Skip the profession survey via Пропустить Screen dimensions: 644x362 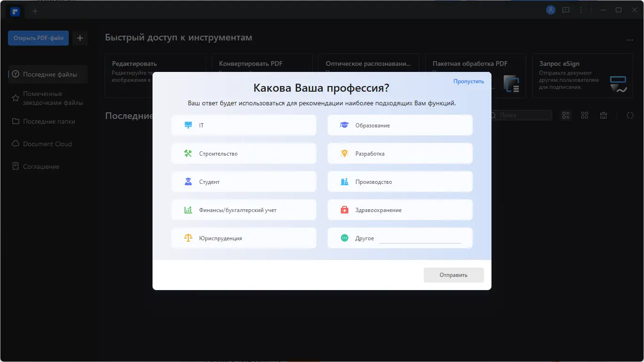(468, 81)
